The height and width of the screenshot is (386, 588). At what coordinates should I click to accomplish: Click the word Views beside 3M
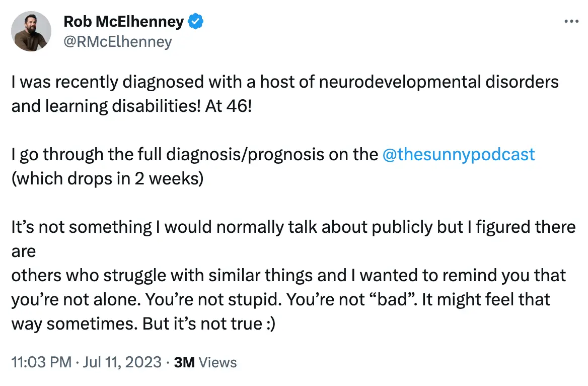(x=217, y=362)
